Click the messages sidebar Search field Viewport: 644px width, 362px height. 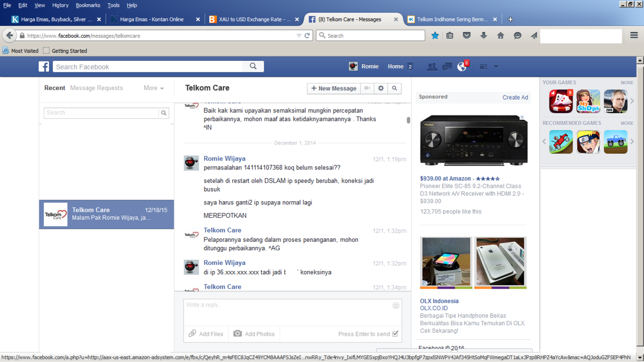[x=101, y=113]
